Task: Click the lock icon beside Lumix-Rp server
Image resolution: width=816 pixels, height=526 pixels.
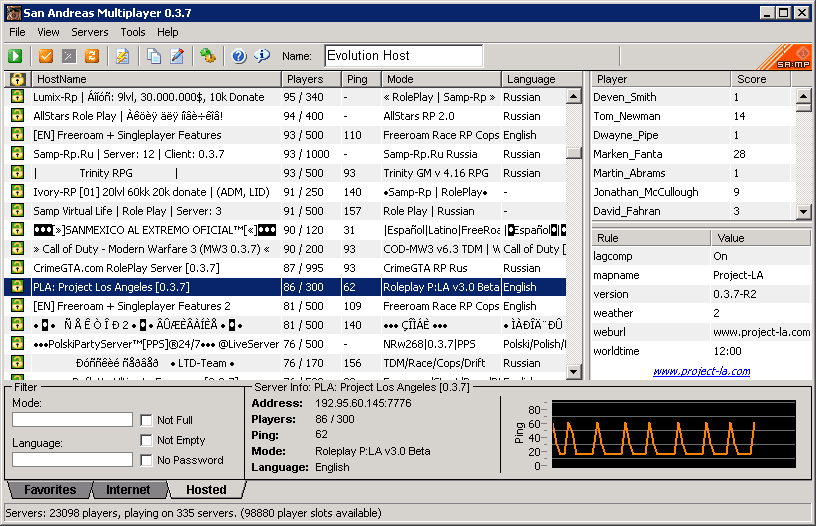Action: [x=17, y=97]
